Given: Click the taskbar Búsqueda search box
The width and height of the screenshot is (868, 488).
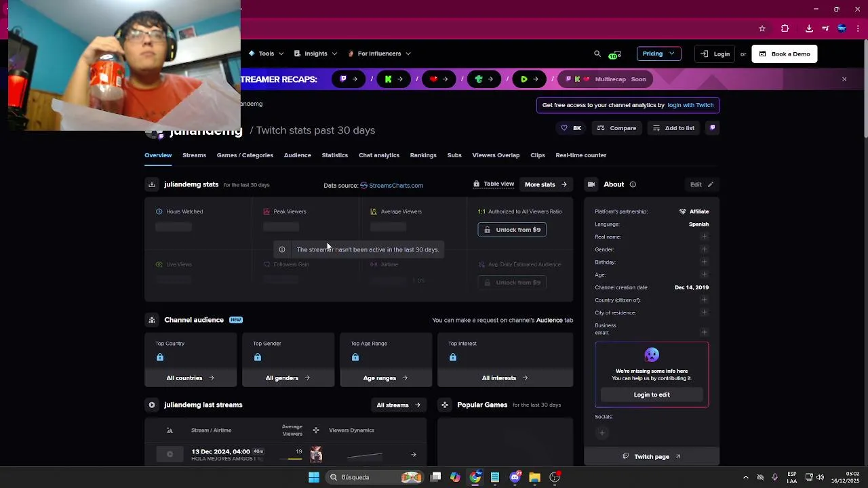Looking at the screenshot, I should [x=374, y=477].
